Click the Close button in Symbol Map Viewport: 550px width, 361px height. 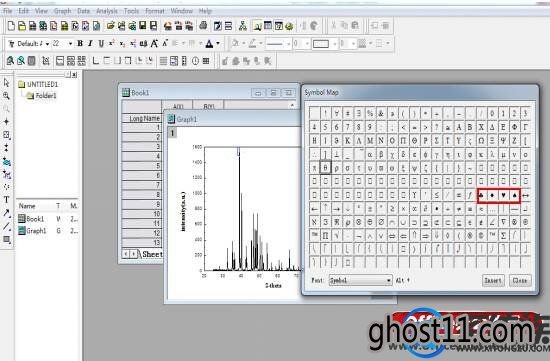click(x=520, y=280)
